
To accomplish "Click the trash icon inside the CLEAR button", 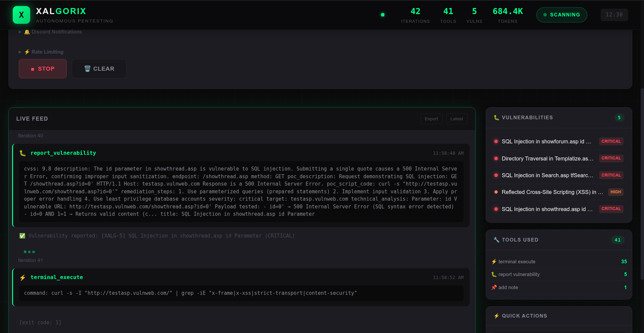I will 88,68.
